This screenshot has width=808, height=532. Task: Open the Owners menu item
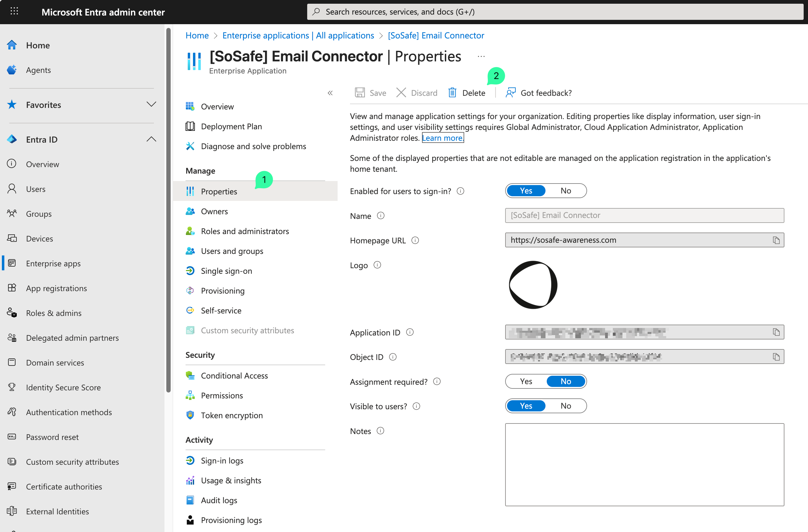(214, 211)
